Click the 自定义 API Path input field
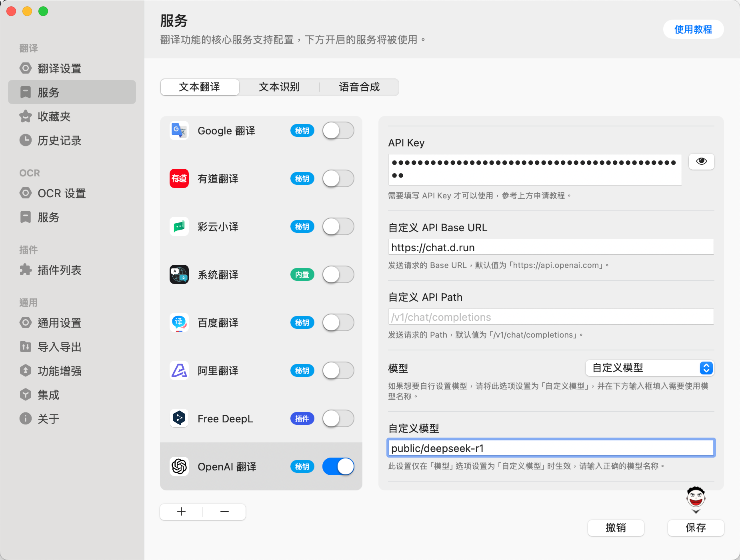740x560 pixels. [x=551, y=317]
